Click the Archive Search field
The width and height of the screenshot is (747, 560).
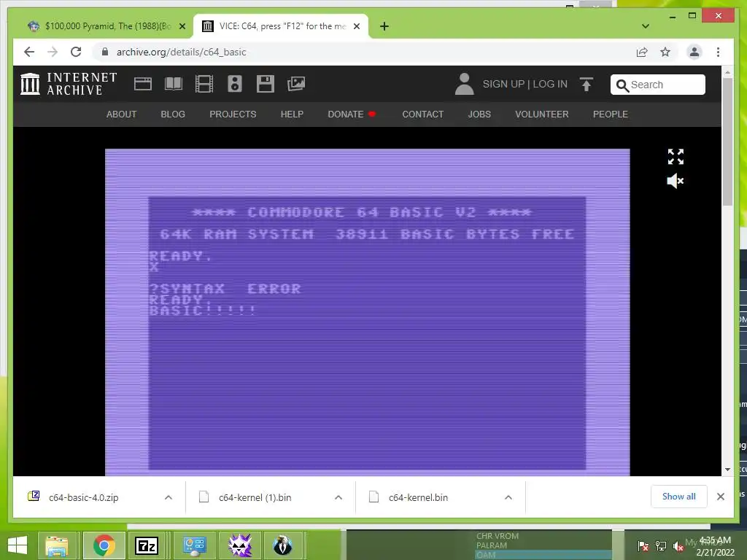pos(658,85)
